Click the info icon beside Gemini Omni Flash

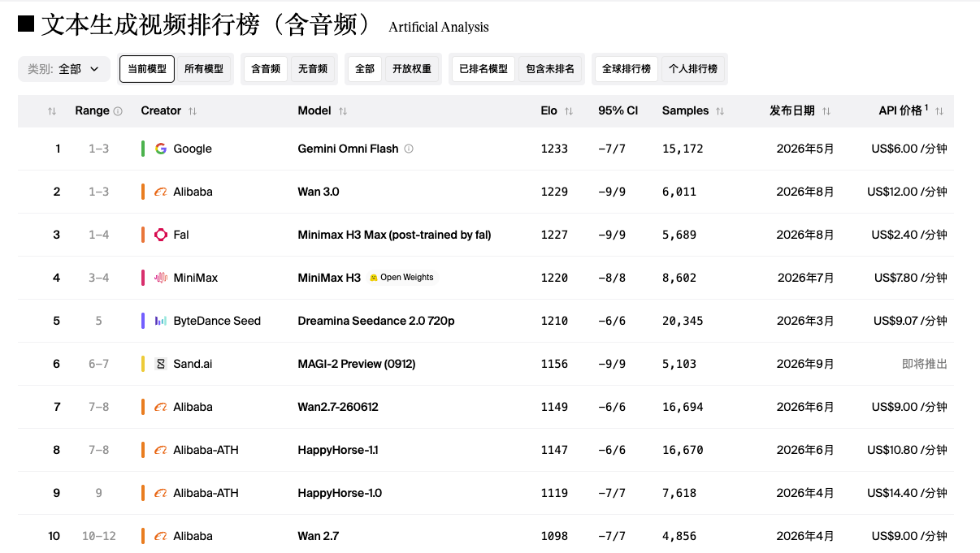409,149
